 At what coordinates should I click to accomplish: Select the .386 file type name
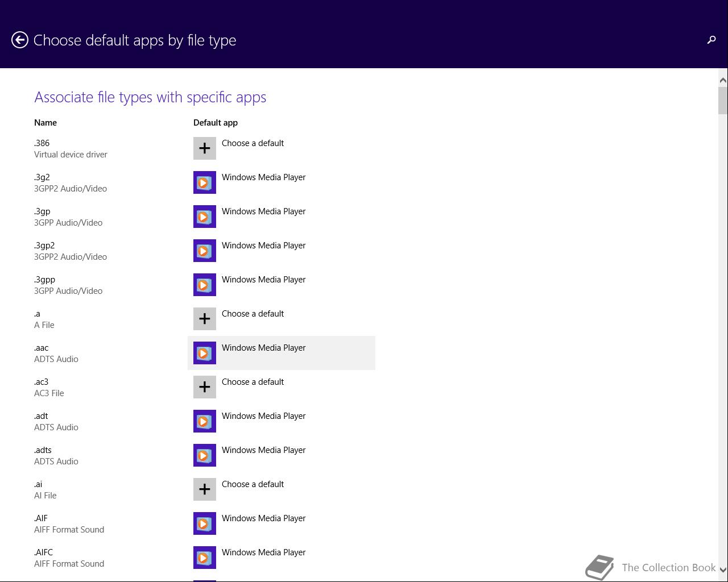tap(42, 143)
